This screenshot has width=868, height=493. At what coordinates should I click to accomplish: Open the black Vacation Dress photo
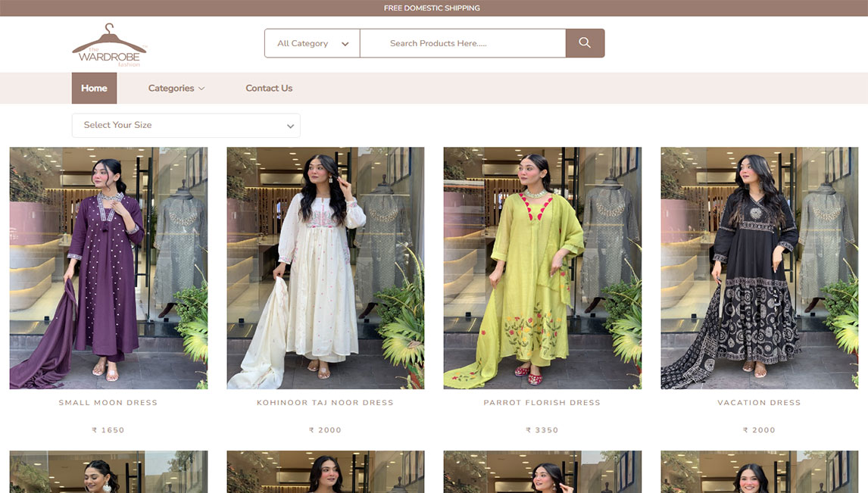point(759,268)
